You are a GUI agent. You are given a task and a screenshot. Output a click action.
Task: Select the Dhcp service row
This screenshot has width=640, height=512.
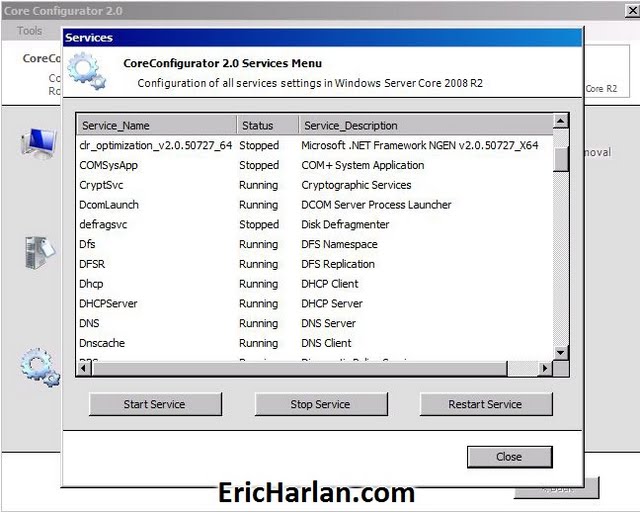[315, 284]
